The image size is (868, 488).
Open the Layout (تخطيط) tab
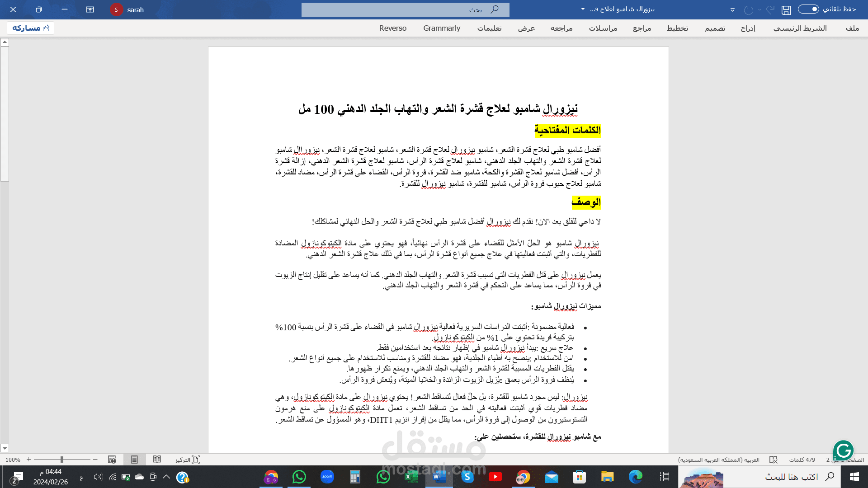(x=677, y=28)
